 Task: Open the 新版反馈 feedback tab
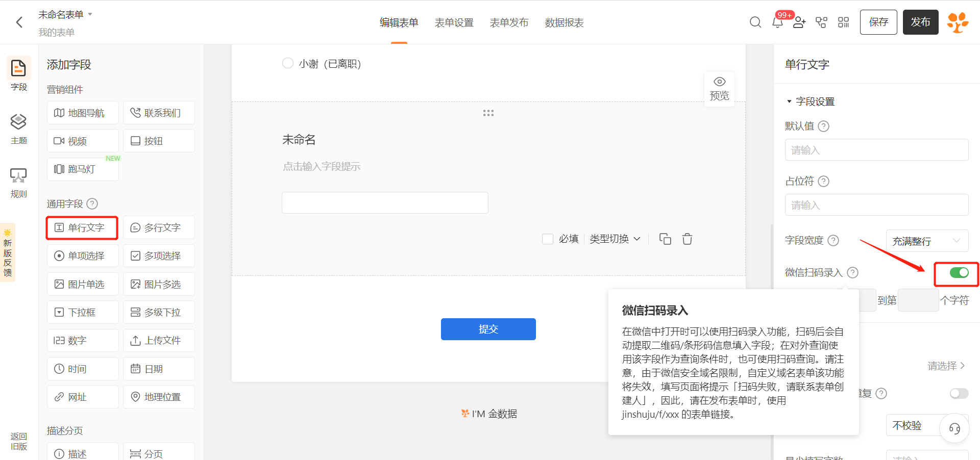8,252
